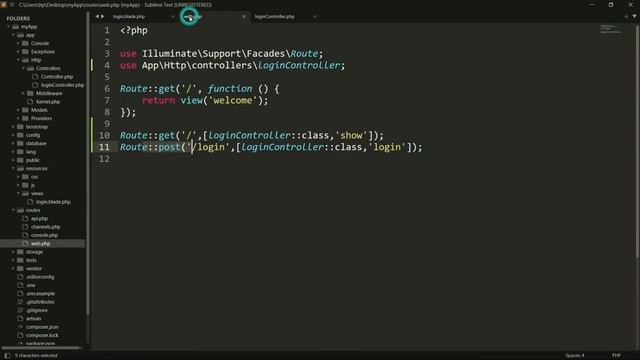Go to next tab with right arrow
Viewport: 640px width, 360px height.
(102, 16)
